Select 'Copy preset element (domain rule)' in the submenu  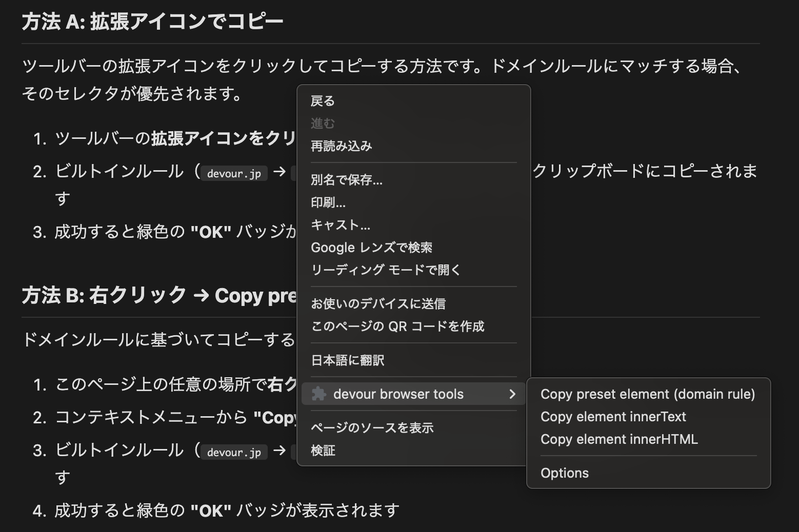(x=648, y=394)
